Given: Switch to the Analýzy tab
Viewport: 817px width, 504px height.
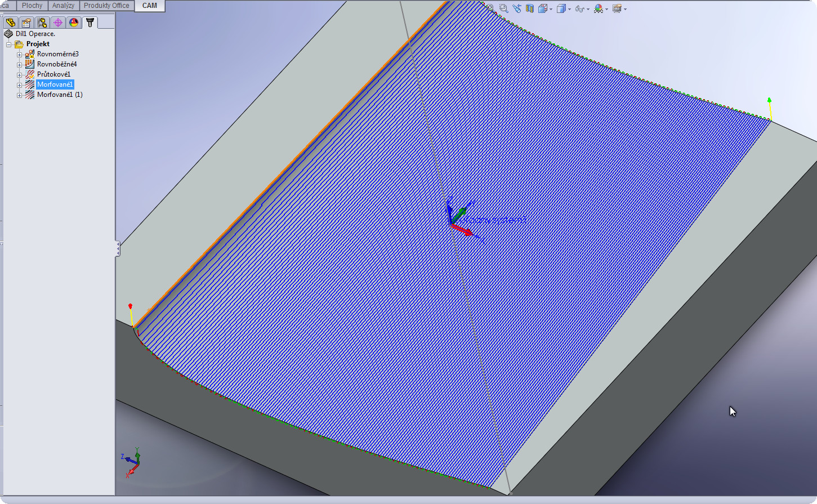Looking at the screenshot, I should tap(63, 6).
